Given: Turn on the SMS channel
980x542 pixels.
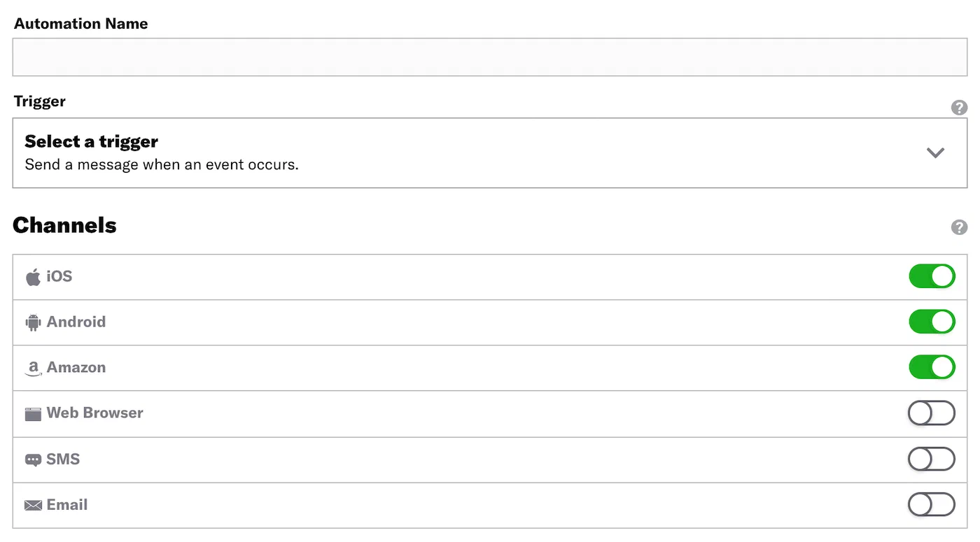Looking at the screenshot, I should tap(932, 459).
